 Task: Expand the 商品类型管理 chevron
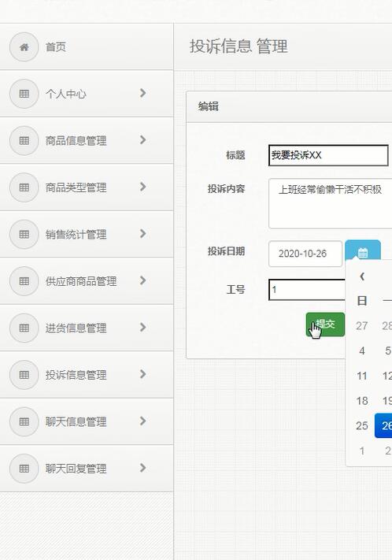click(x=142, y=187)
